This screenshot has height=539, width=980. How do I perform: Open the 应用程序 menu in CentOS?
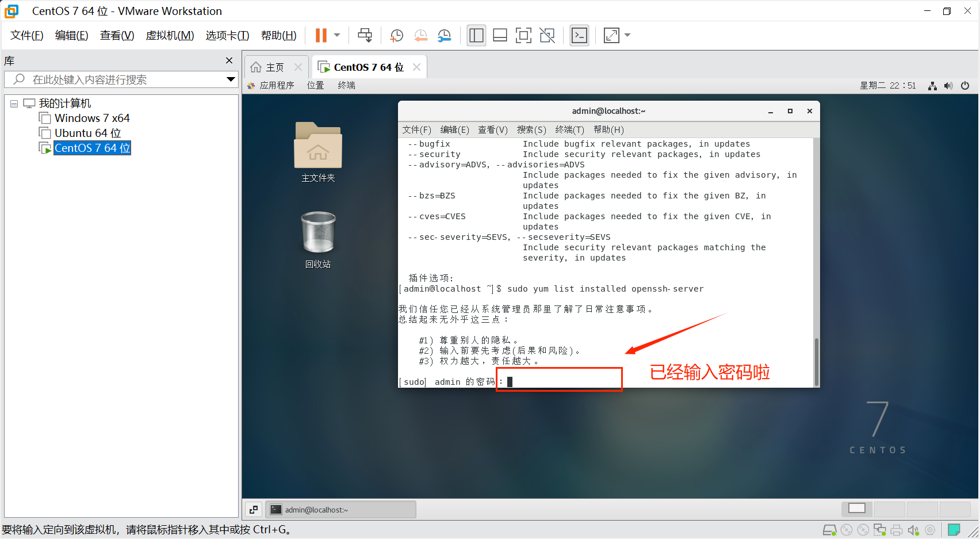(271, 85)
